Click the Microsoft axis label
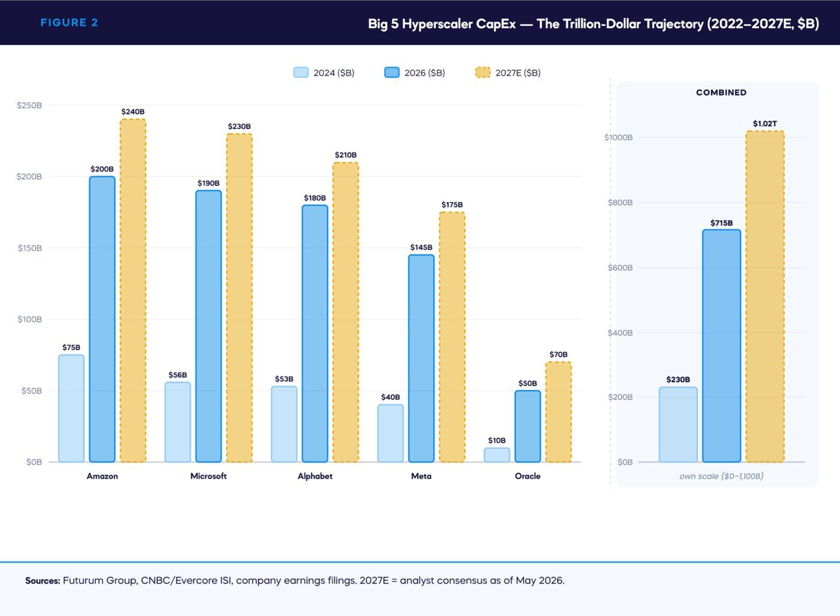The height and width of the screenshot is (616, 840). pos(208,476)
